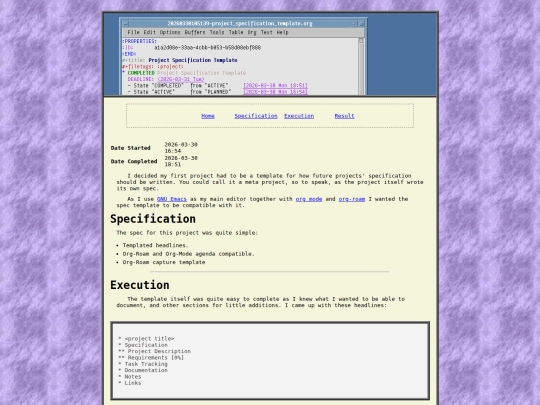Click '#+title: Project Specification Template' line in Emacs
Image resolution: width=540 pixels, height=405 pixels.
pos(179,60)
